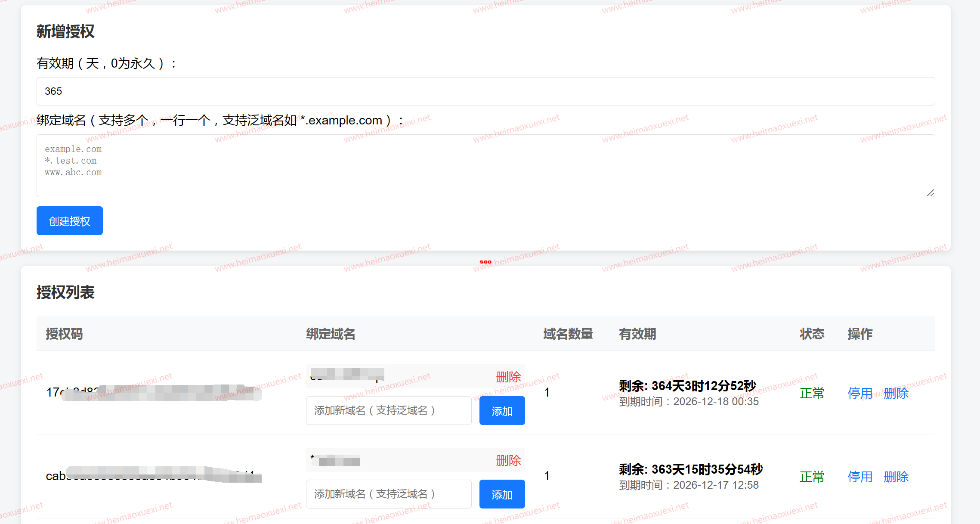The image size is (980, 524).
Task: Select the 绑定域名 column header
Action: pyautogui.click(x=330, y=334)
